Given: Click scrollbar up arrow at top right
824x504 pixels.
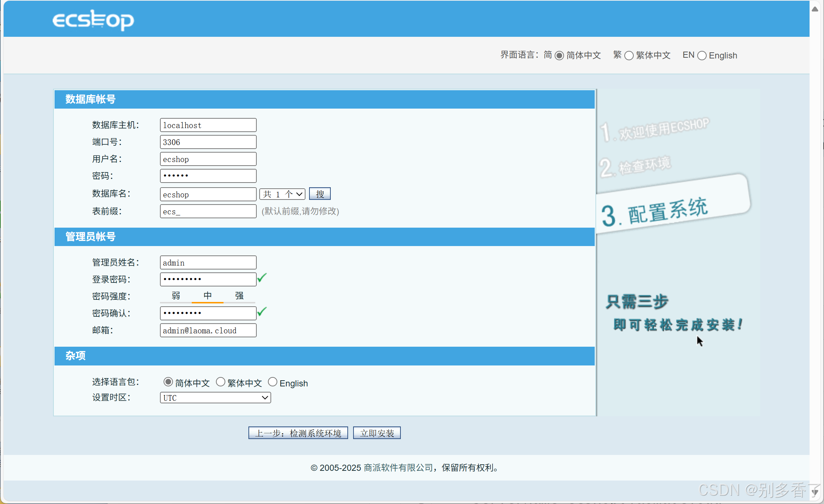Looking at the screenshot, I should (815, 9).
